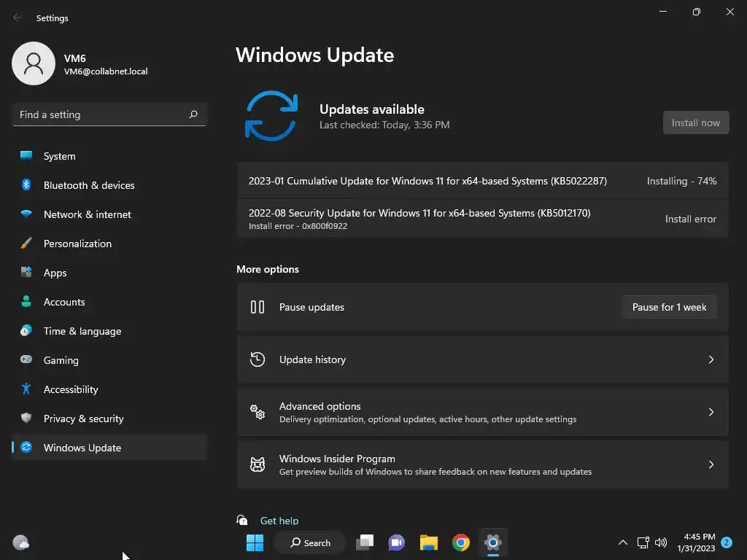Image resolution: width=747 pixels, height=560 pixels.
Task: Click the Advanced options gears icon
Action: [258, 412]
